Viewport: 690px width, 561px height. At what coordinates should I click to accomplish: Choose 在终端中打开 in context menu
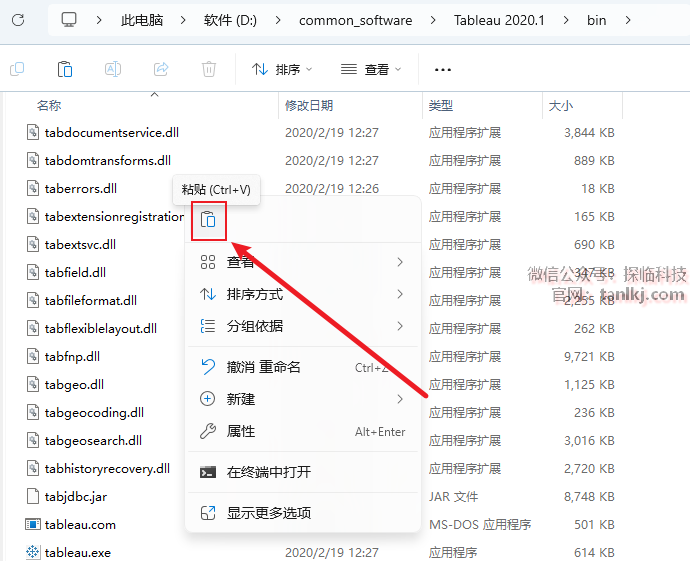click(303, 472)
